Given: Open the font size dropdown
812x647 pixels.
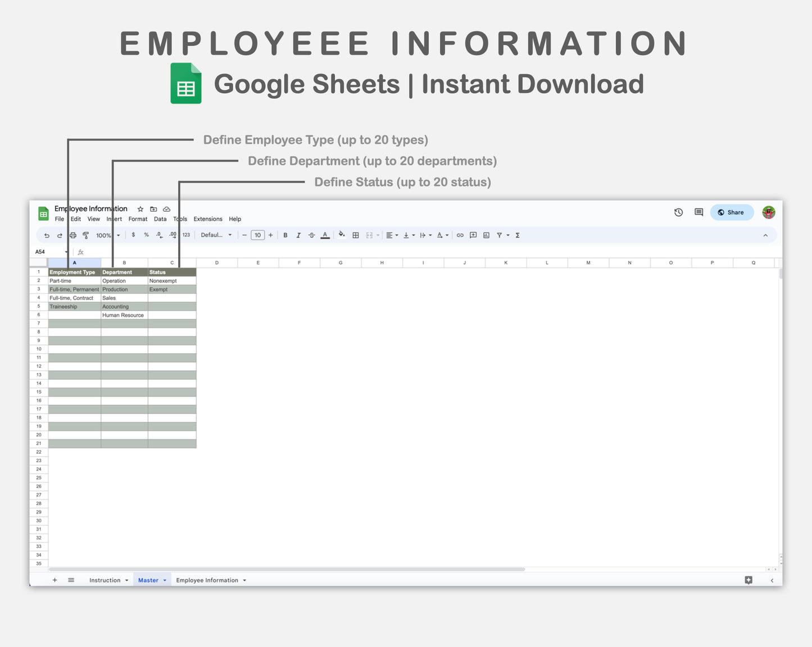Looking at the screenshot, I should [x=257, y=235].
